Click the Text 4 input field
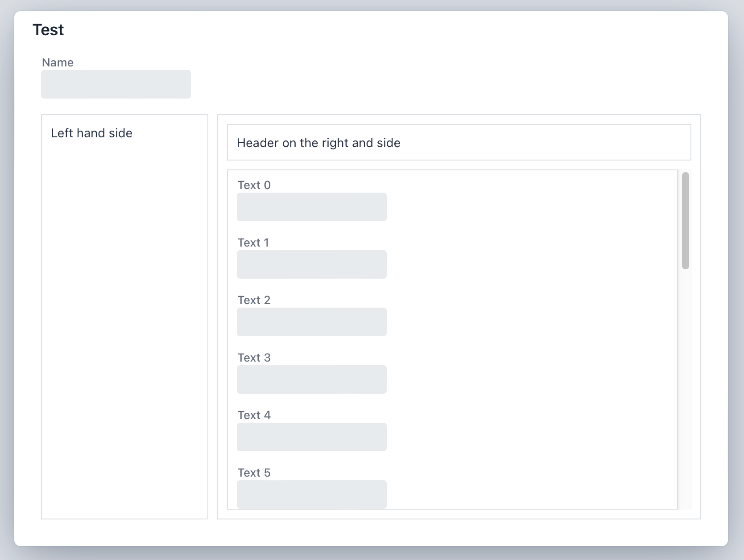Screen dimensions: 744x560 pos(311,437)
